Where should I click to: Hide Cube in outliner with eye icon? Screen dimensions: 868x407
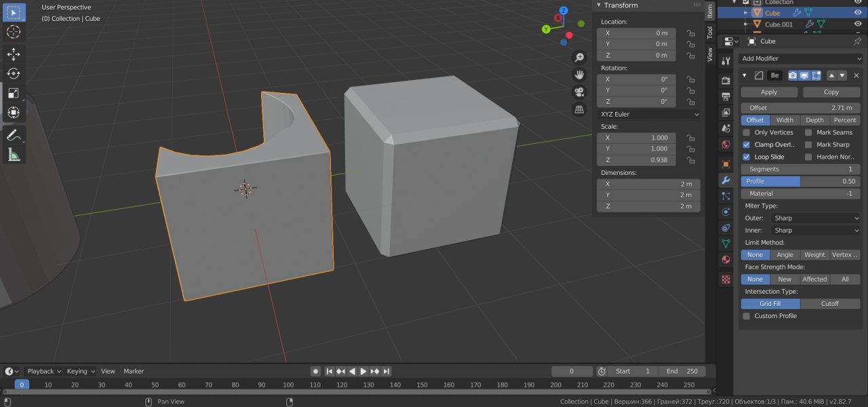click(858, 13)
